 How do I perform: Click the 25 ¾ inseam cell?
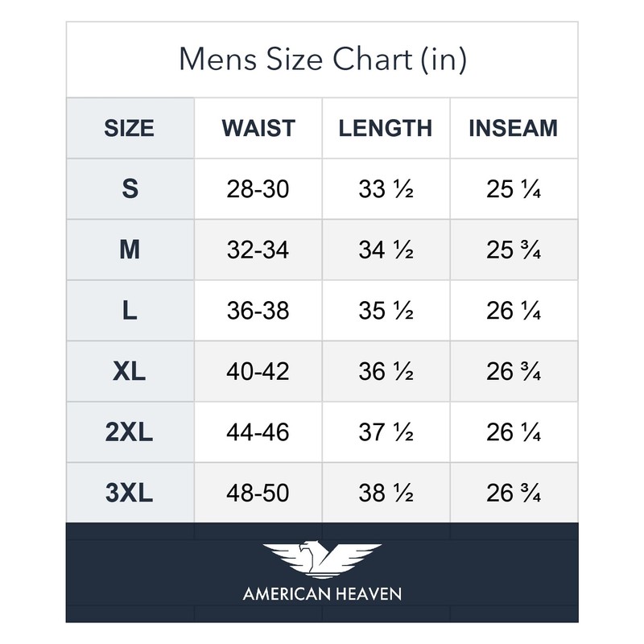pyautogui.click(x=514, y=250)
